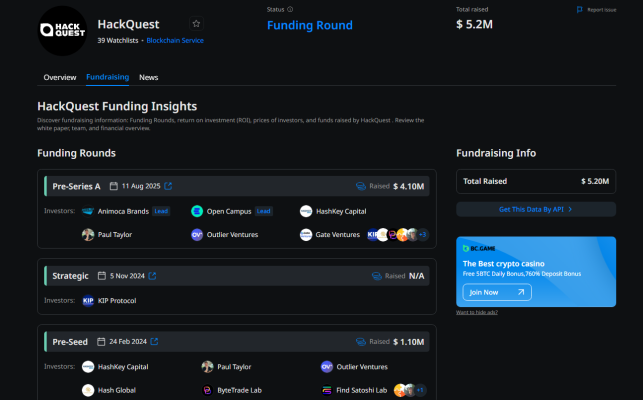
Task: Open the external link icon beside 11 Aug 2025
Action: click(168, 186)
